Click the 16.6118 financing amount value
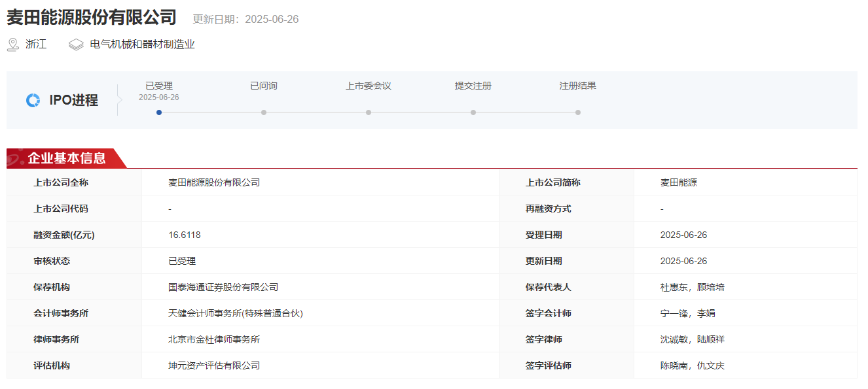868x389 pixels. click(185, 235)
